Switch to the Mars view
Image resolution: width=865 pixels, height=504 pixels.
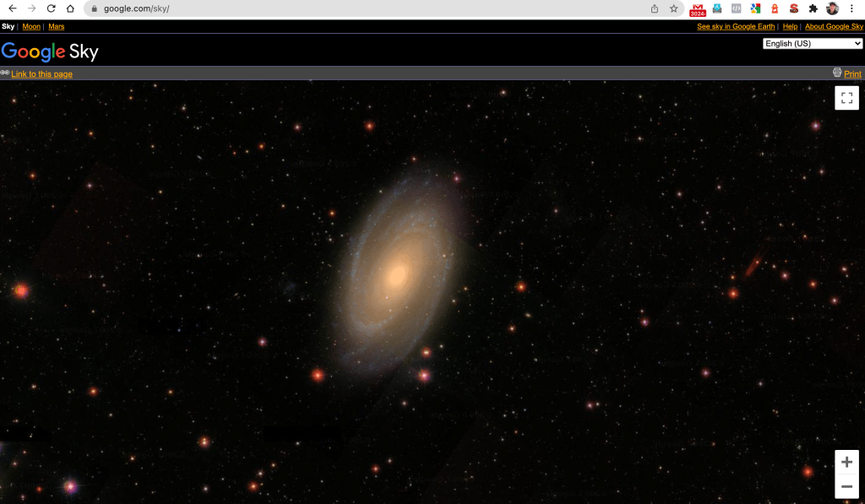(x=56, y=27)
